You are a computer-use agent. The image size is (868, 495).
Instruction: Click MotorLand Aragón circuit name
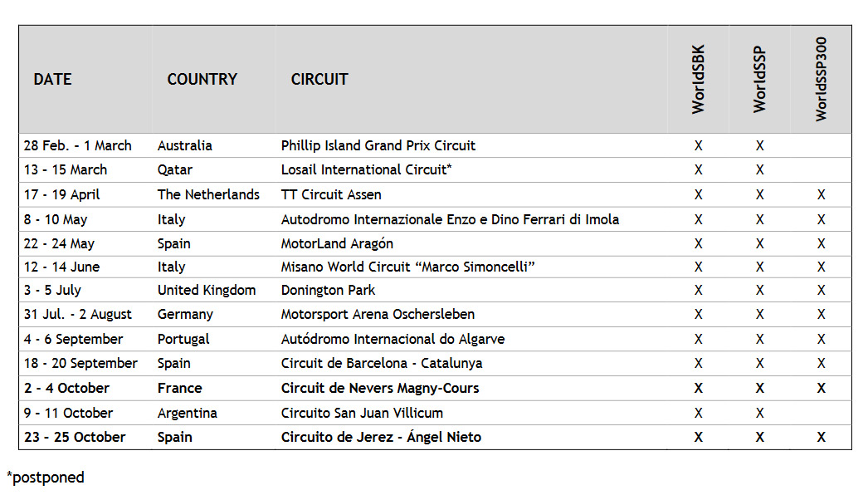[337, 243]
